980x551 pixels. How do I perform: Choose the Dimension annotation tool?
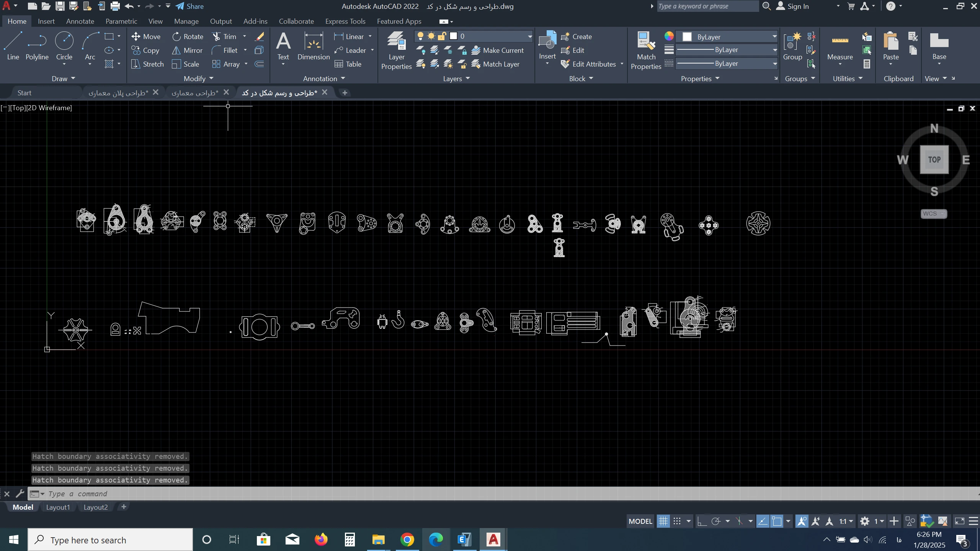tap(313, 46)
